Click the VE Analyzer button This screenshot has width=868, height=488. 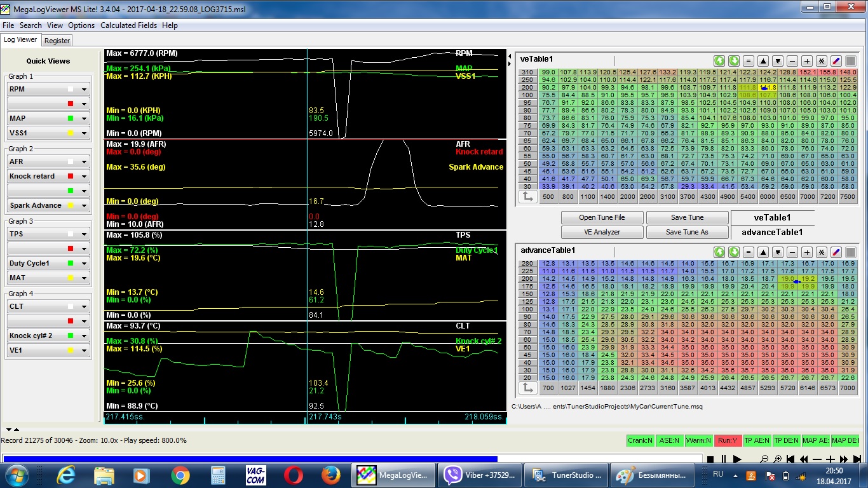pos(602,232)
